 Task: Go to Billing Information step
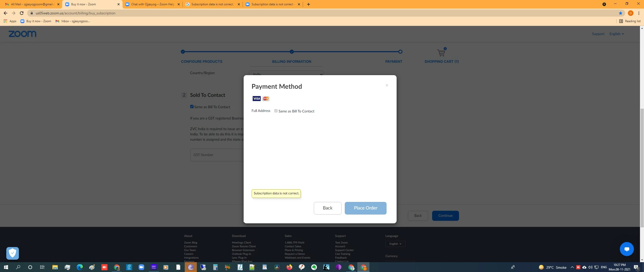pos(291,62)
